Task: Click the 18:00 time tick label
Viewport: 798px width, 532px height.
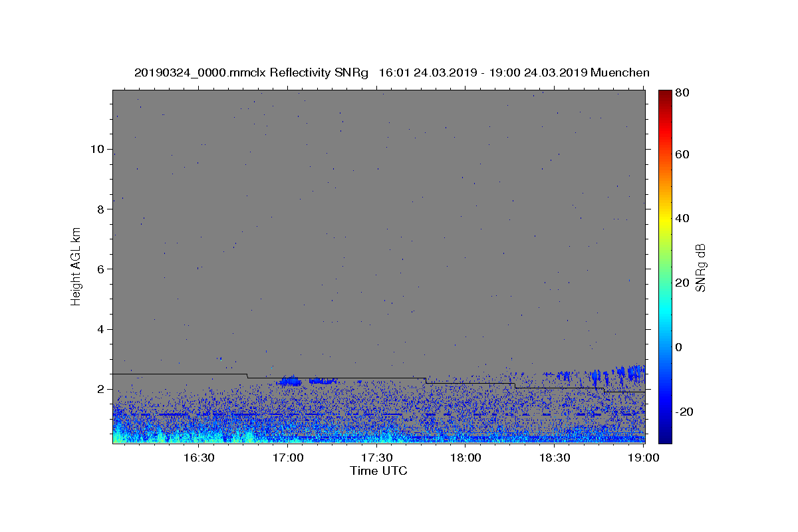Action: tap(466, 458)
